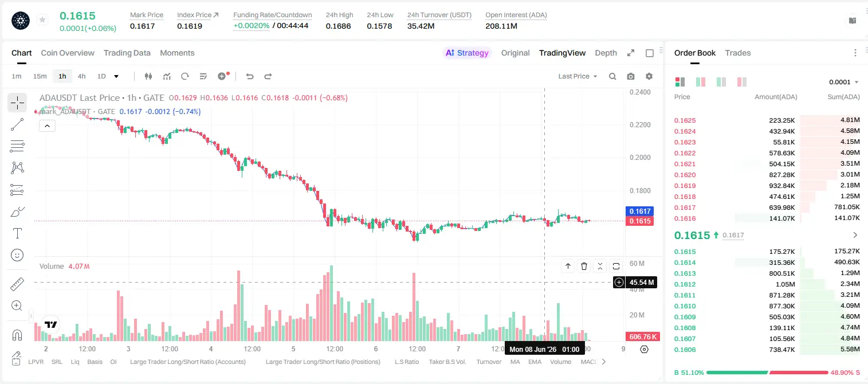Open the emoji sticker tool

[17, 254]
